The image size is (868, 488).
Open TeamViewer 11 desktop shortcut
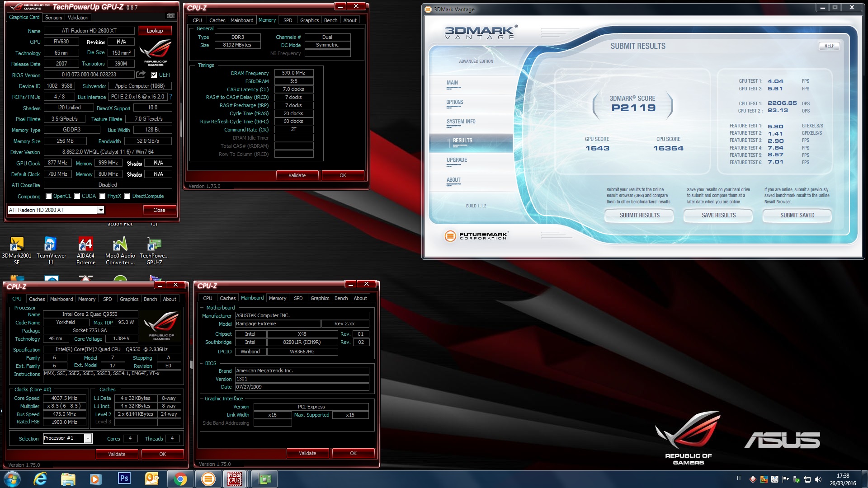click(51, 251)
